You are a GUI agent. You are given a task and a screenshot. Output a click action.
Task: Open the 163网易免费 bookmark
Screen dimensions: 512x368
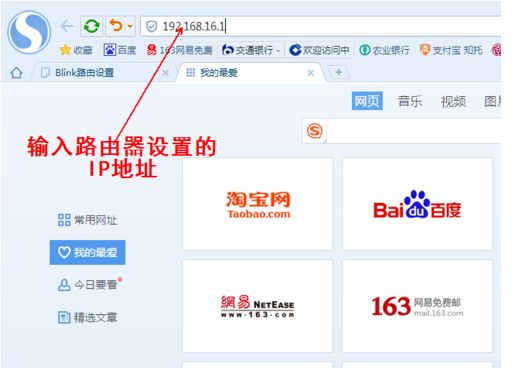coord(179,50)
